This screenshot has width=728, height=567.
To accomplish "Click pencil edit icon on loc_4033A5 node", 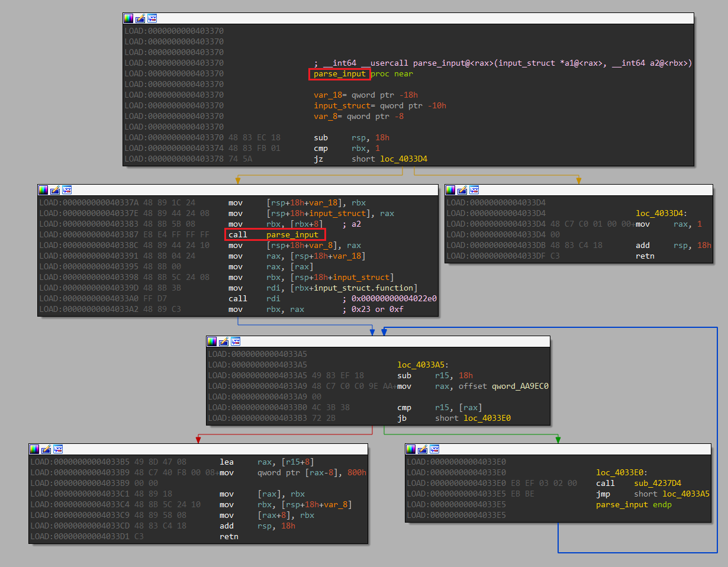I will click(224, 342).
